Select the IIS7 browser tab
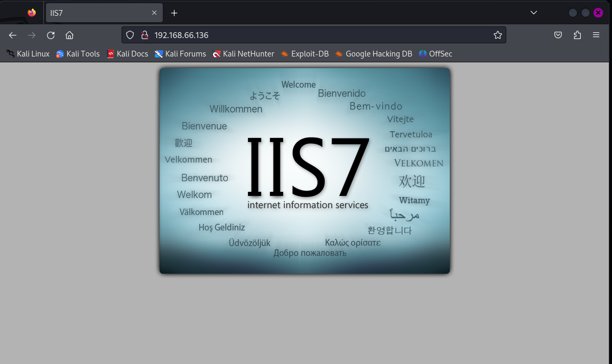This screenshot has width=612, height=364. [x=104, y=13]
